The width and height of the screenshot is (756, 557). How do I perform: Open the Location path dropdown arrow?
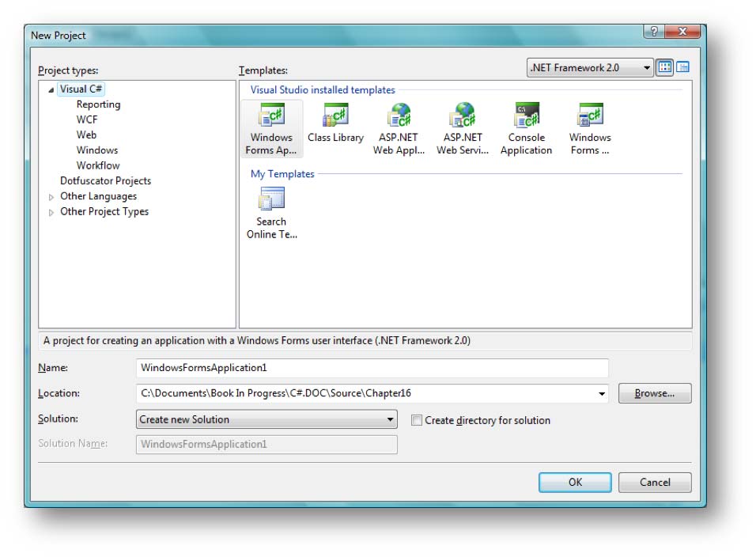[602, 394]
